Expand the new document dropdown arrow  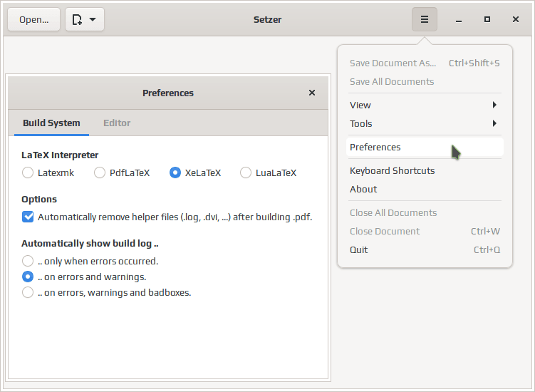pyautogui.click(x=93, y=19)
